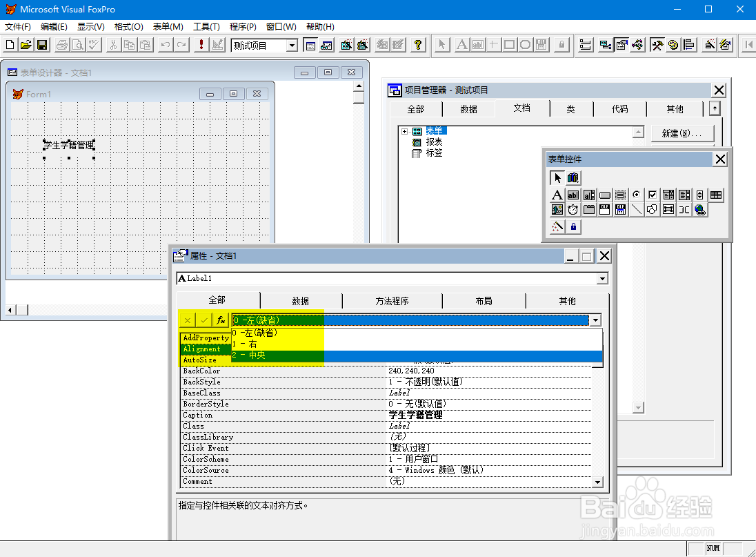Viewport: 756px width, 557px height.
Task: Open the Data Environment toolbar icon
Action: (x=605, y=45)
